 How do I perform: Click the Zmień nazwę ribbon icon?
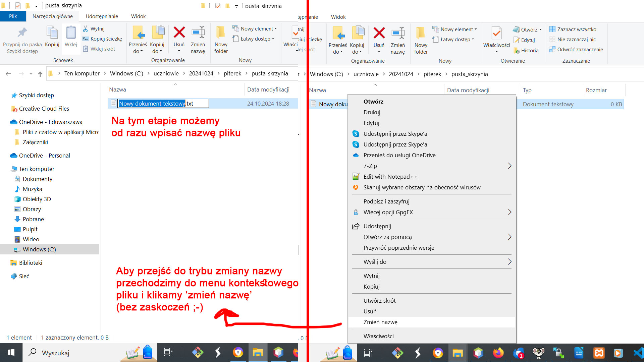198,33
